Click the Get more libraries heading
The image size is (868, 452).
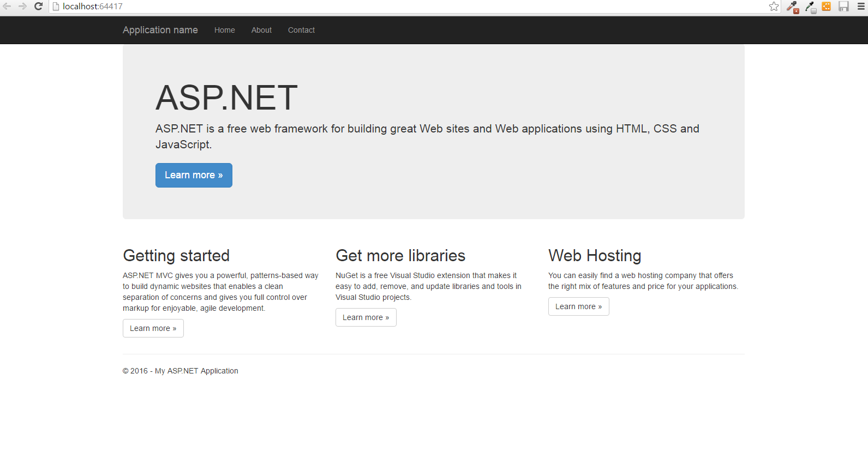400,255
